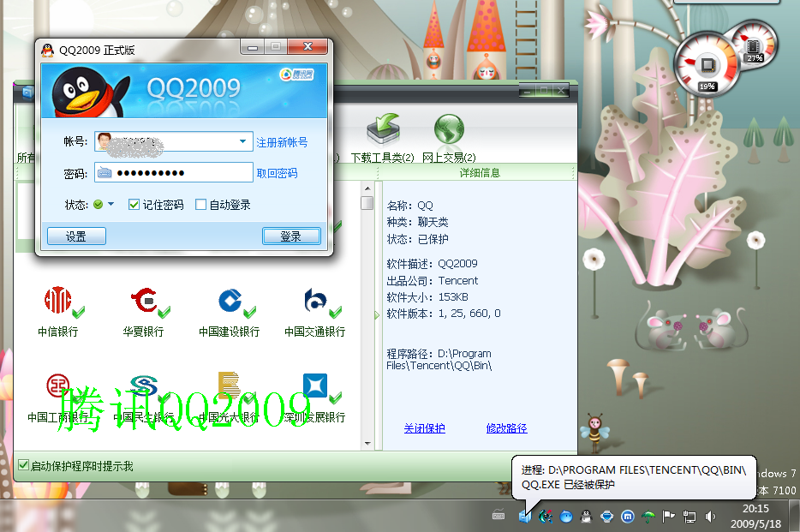Click the green umbrella tray icon
The width and height of the screenshot is (800, 532).
(648, 517)
